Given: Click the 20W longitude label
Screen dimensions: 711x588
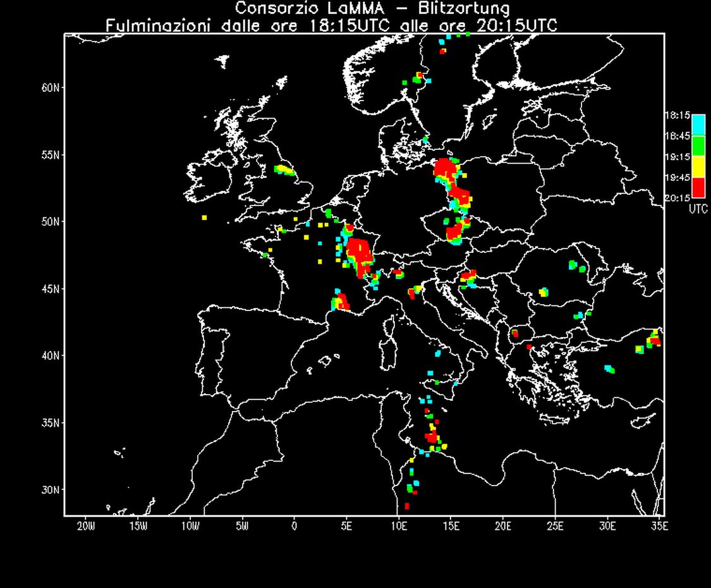Looking at the screenshot, I should click(x=86, y=526).
